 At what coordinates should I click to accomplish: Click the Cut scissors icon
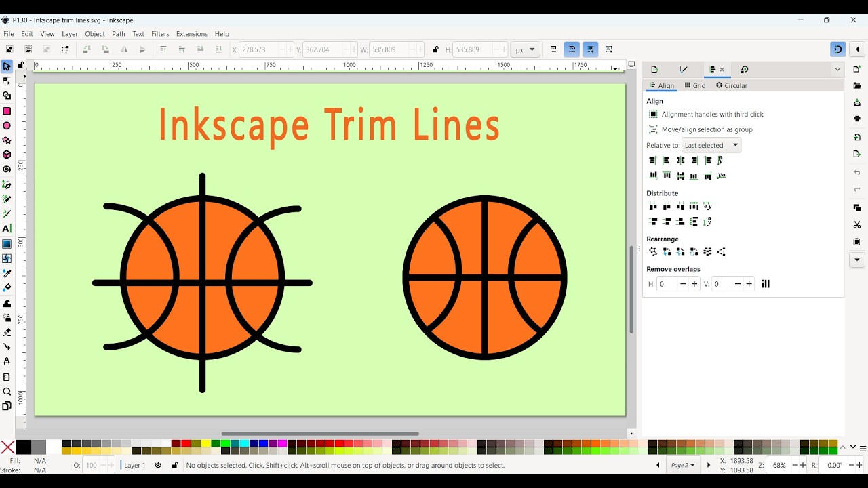[857, 224]
